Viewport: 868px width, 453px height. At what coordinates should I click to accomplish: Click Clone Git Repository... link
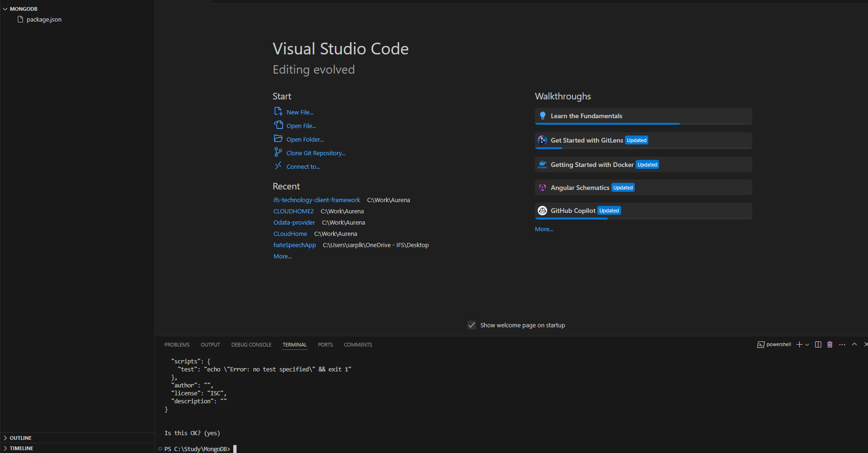click(316, 153)
